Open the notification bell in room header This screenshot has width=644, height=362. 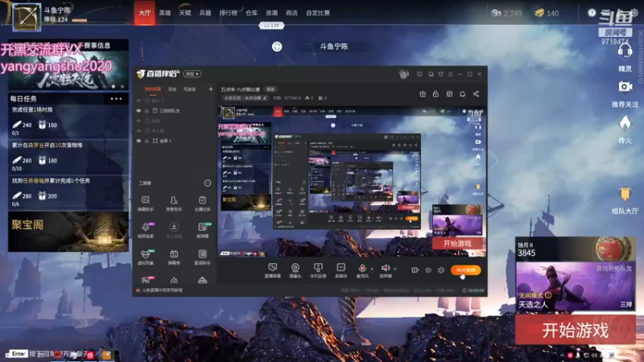coord(462,94)
